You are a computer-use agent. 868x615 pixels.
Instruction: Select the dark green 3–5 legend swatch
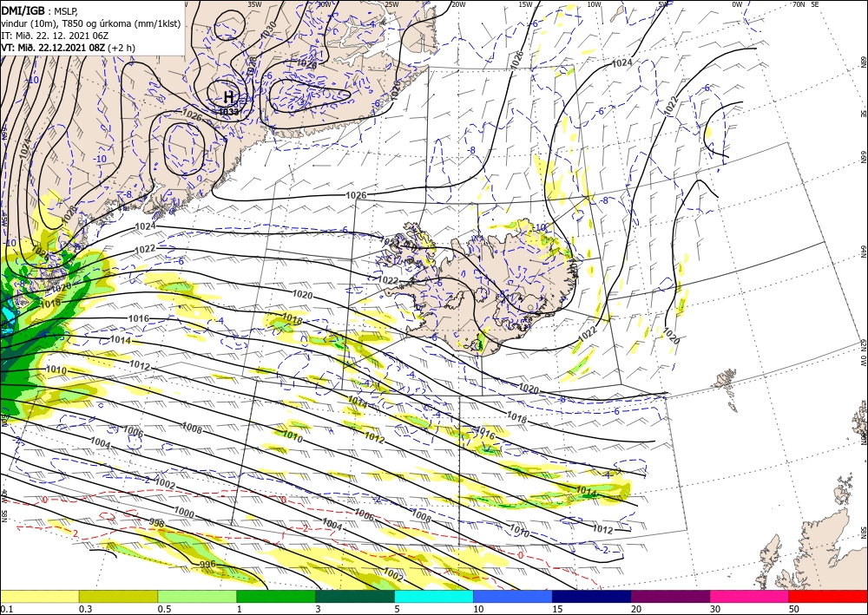click(355, 596)
